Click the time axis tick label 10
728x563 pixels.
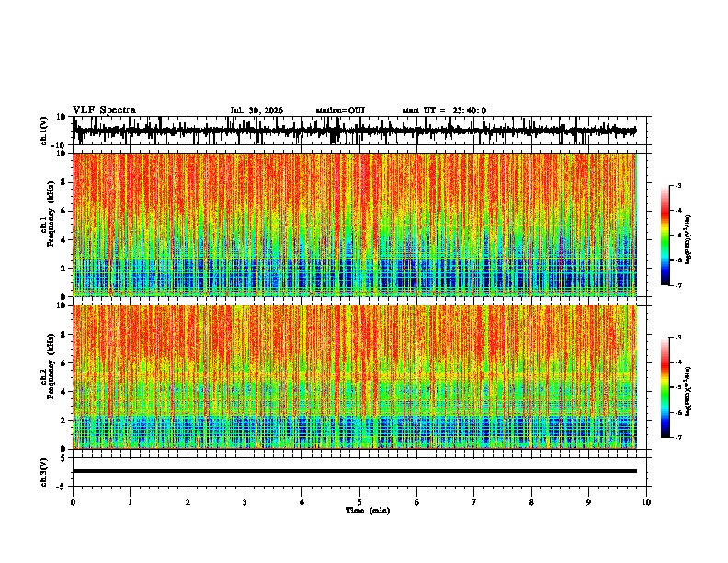coord(646,502)
